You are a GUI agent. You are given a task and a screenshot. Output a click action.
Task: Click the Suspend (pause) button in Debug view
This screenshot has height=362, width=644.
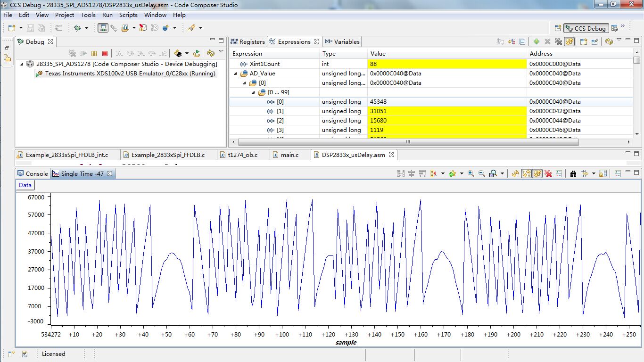[x=94, y=54]
